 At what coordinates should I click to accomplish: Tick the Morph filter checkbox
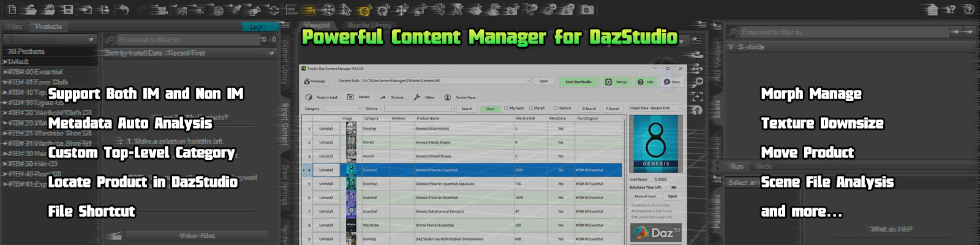point(531,108)
